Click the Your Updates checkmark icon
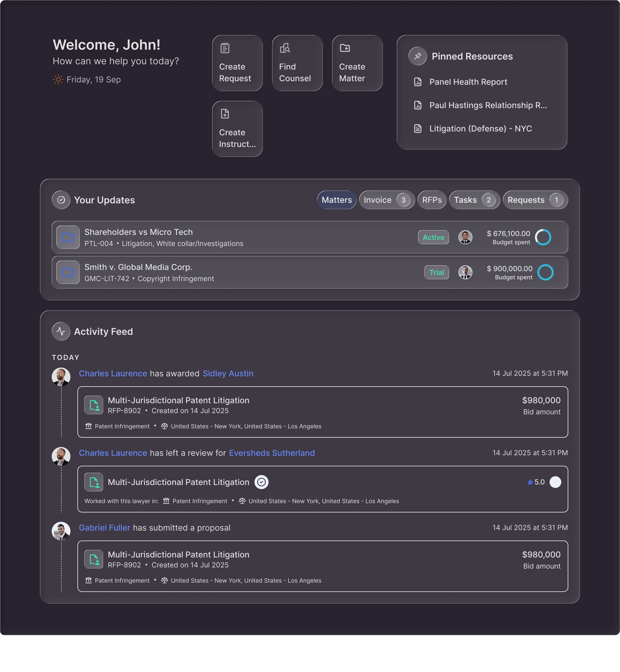This screenshot has height=672, width=620. pyautogui.click(x=61, y=200)
